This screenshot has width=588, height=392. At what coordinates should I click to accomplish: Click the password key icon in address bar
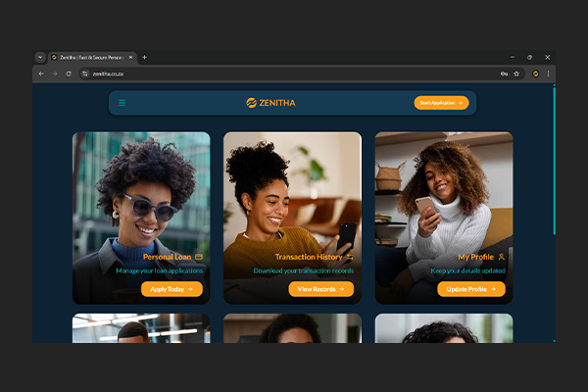click(x=504, y=73)
